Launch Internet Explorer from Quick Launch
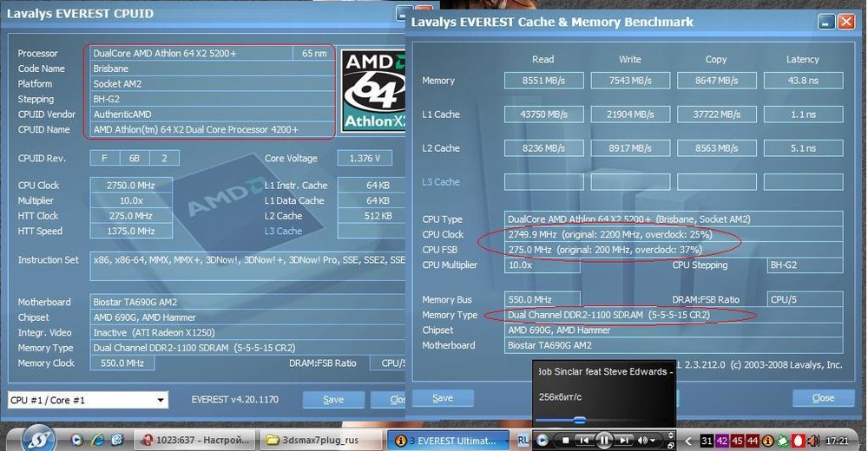The width and height of the screenshot is (868, 451). tap(98, 440)
